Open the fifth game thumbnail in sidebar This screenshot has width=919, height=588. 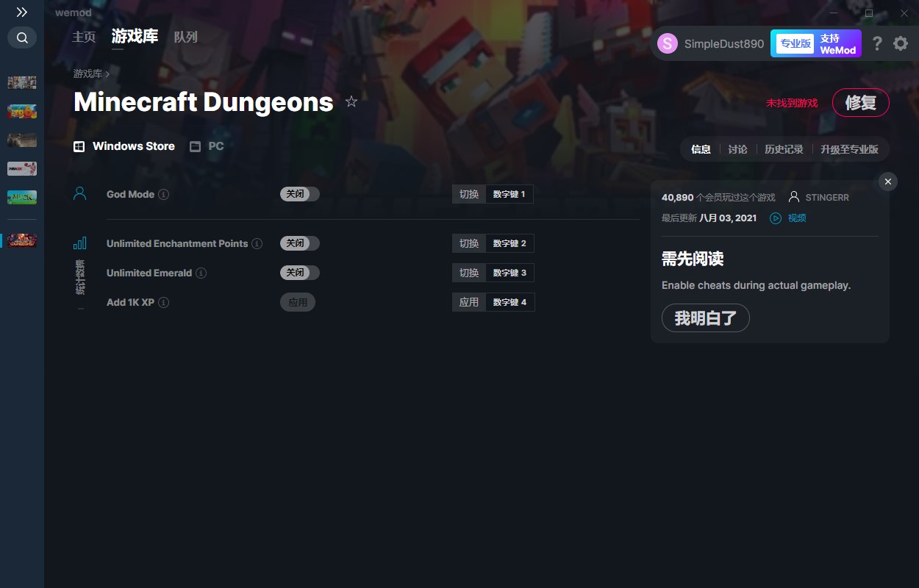tap(22, 197)
